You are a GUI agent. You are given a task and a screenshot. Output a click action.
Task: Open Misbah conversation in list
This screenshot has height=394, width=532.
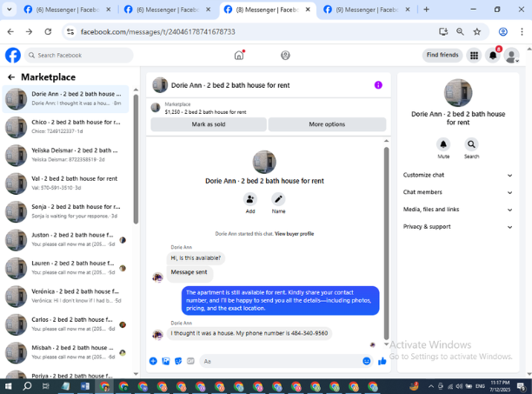pyautogui.click(x=65, y=352)
